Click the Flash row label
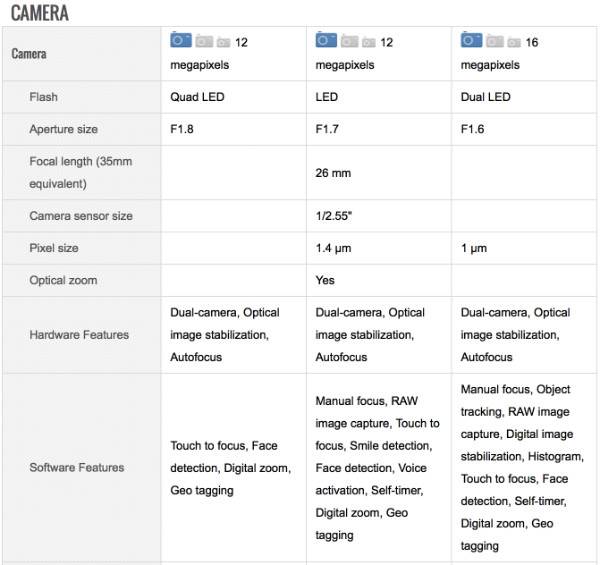 point(43,97)
